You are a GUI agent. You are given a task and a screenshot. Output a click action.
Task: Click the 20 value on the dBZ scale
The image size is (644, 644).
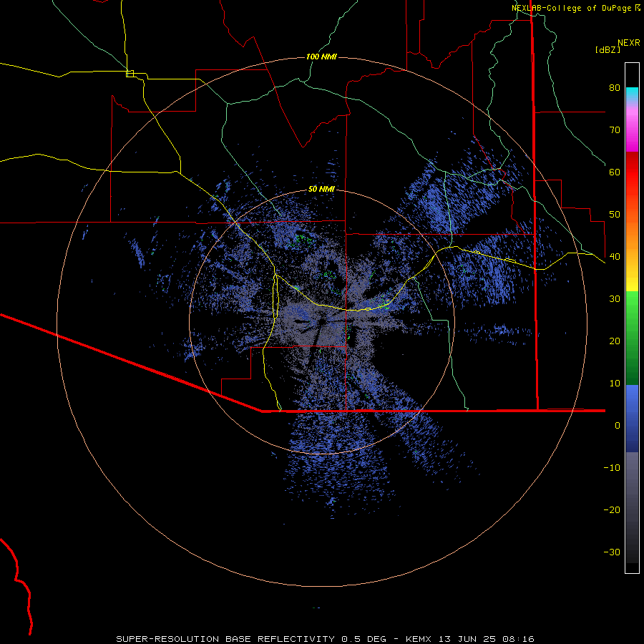[x=615, y=341]
